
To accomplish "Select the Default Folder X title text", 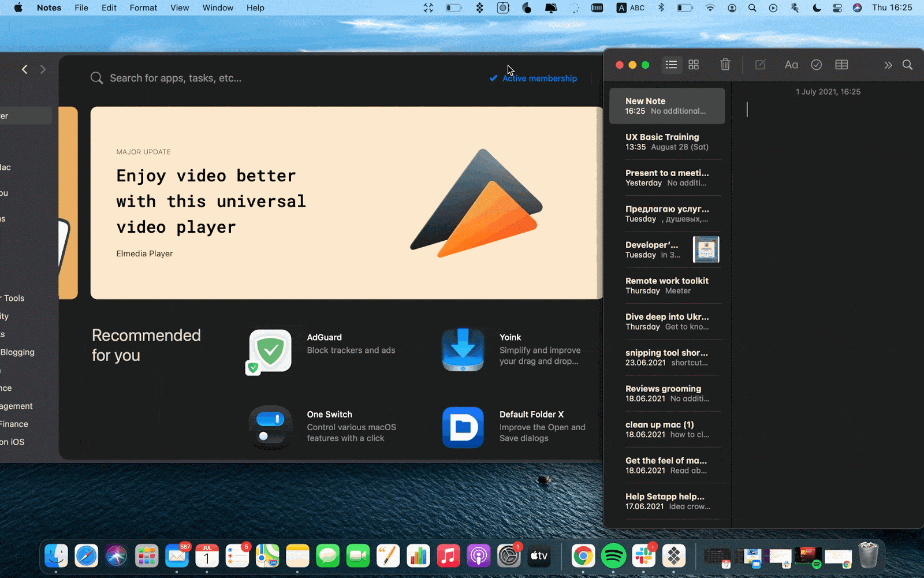I will (531, 415).
